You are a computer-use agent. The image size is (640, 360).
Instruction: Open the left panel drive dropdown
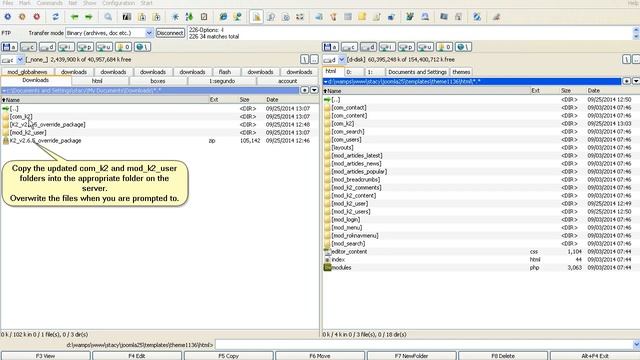[x=20, y=60]
